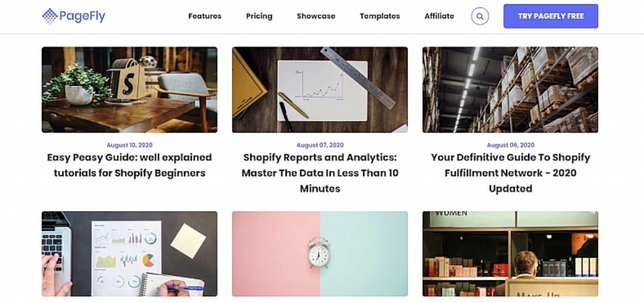
Task: Open the Easy Peasy Guide article title
Action: click(x=129, y=165)
